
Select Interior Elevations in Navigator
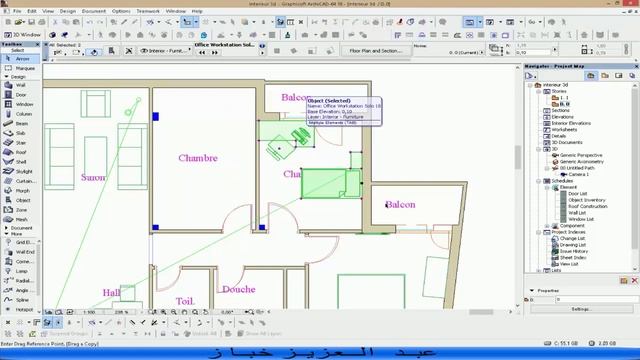pos(571,123)
